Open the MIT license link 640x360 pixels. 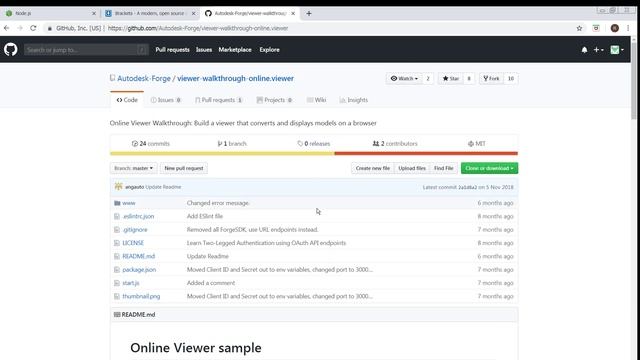[x=477, y=144]
